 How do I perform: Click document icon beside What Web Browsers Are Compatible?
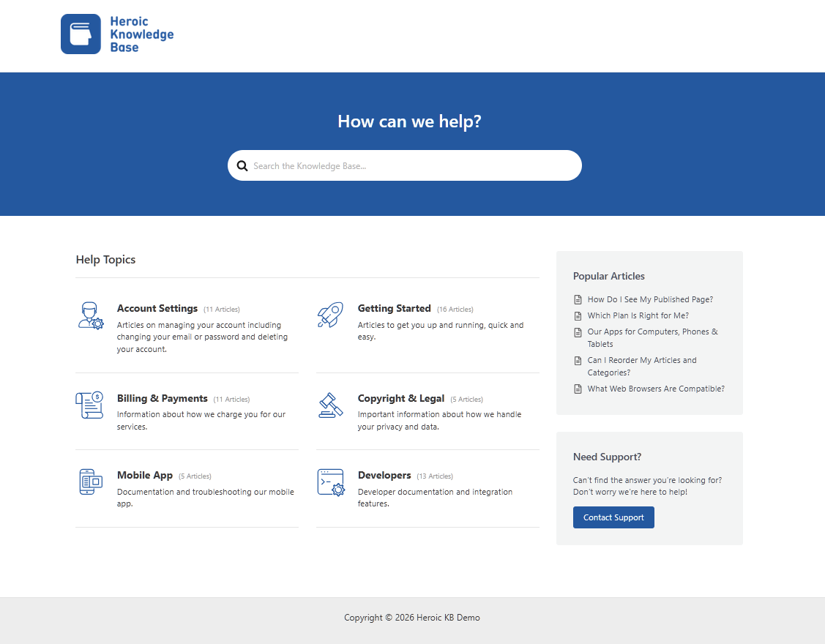coord(578,389)
